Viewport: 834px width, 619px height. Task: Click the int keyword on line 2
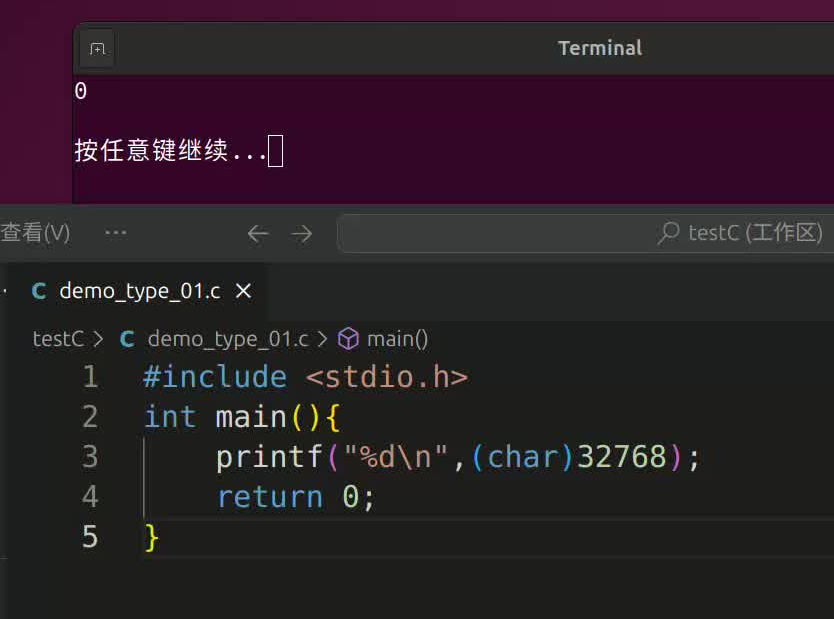(170, 417)
